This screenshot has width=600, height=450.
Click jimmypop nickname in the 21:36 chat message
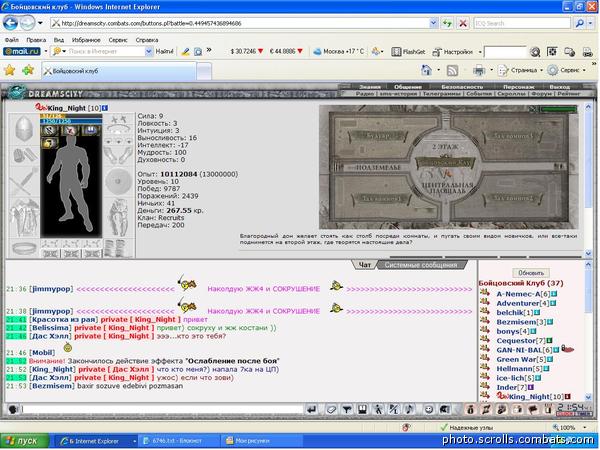click(x=51, y=289)
